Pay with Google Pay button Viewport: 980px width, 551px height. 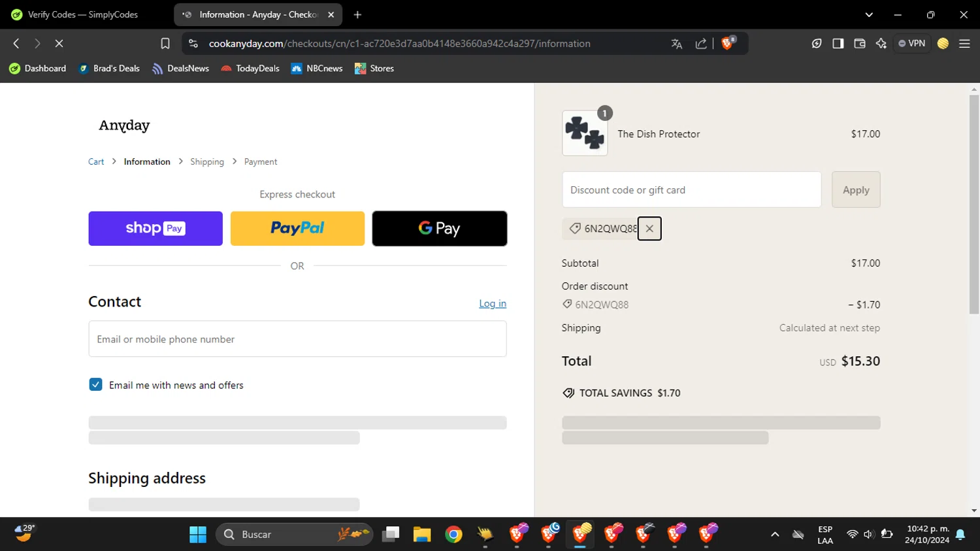point(440,229)
